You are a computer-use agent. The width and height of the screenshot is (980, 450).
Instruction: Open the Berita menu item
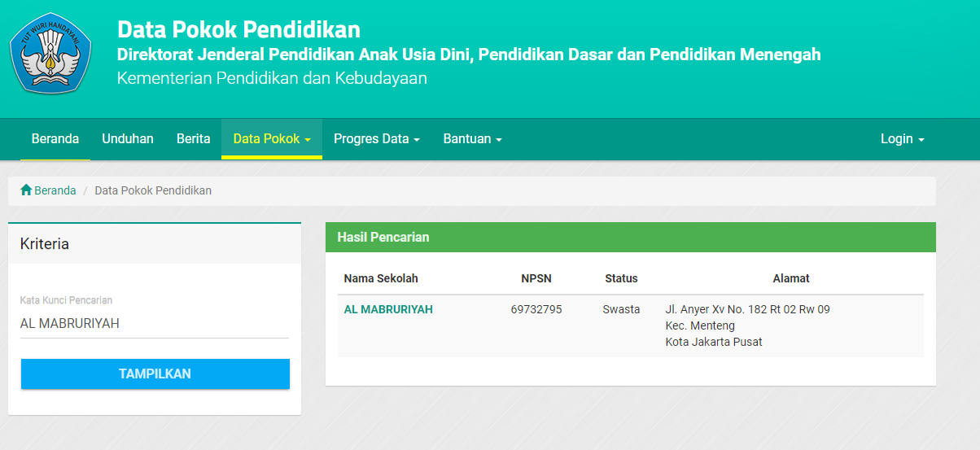[x=194, y=139]
